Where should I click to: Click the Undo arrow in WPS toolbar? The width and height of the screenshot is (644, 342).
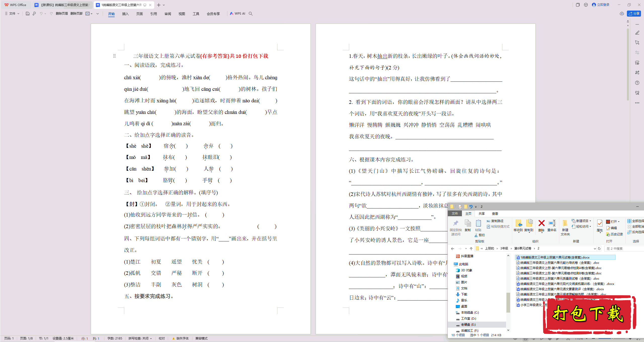[41, 14]
